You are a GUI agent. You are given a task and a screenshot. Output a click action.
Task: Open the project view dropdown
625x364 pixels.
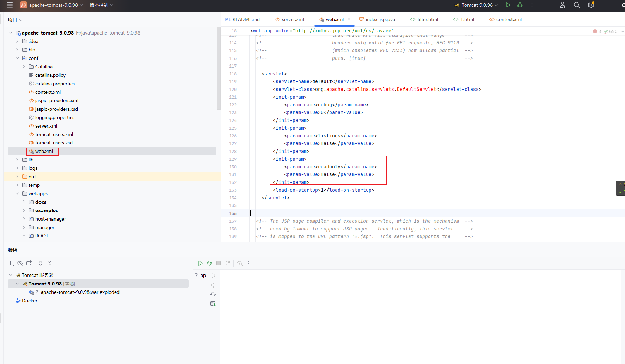15,20
